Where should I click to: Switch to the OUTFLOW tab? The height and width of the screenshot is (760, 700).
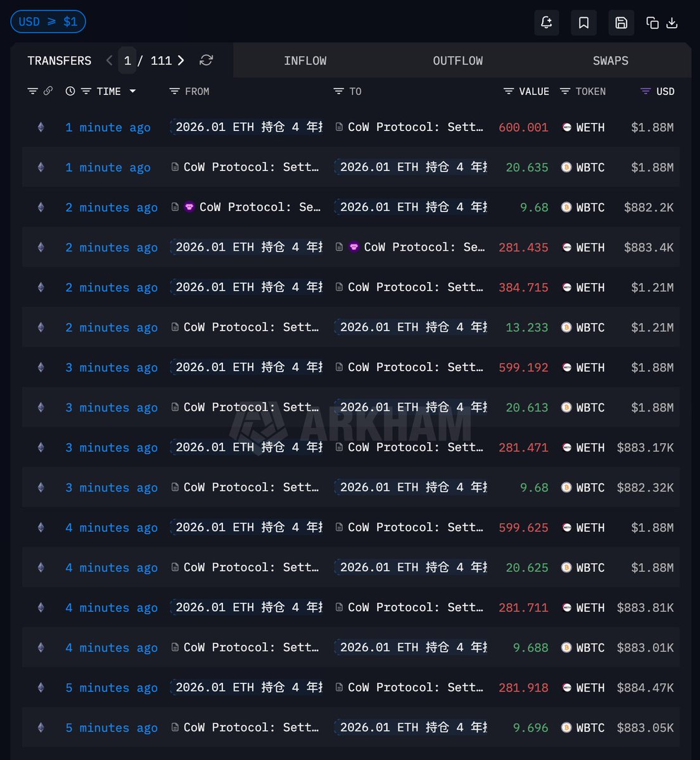[457, 61]
